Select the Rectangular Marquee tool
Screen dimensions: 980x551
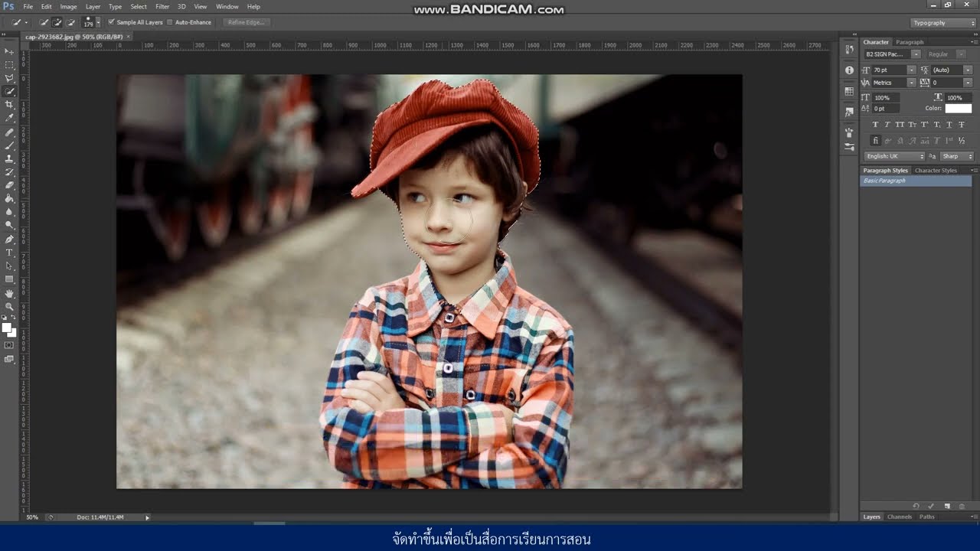point(9,65)
